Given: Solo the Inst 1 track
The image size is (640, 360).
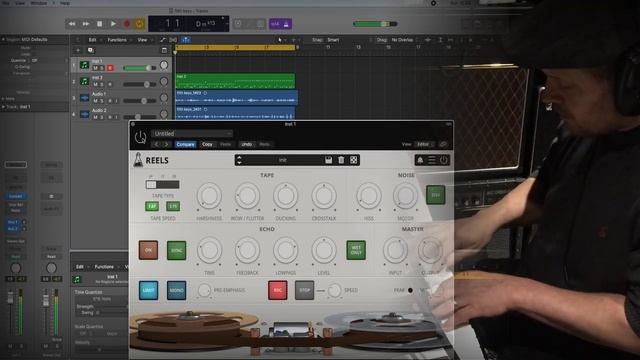Looking at the screenshot, I should tap(102, 68).
